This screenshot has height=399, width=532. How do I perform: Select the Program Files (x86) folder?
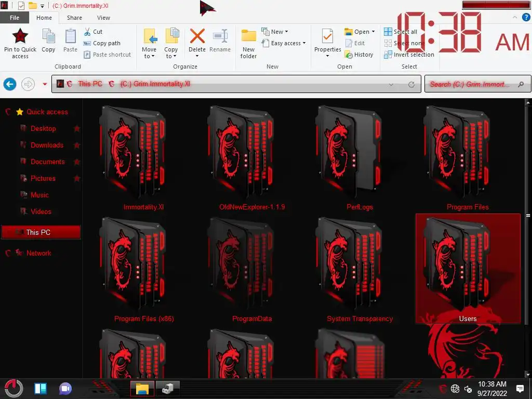[143, 270]
